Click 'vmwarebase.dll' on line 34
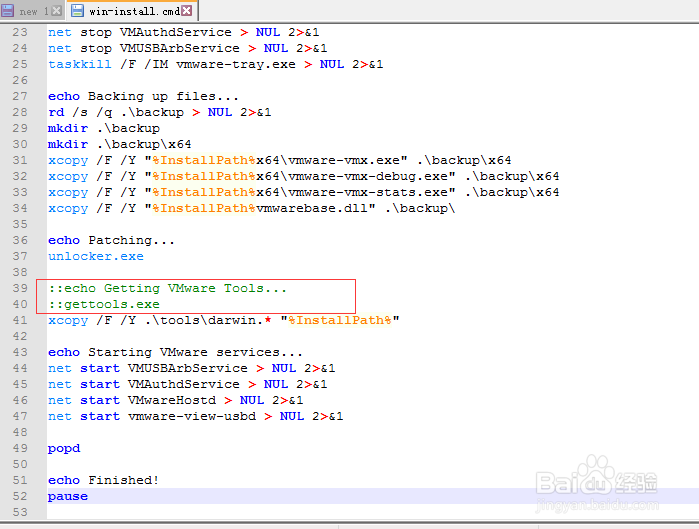Screen dimensions: 699x529 (312, 209)
